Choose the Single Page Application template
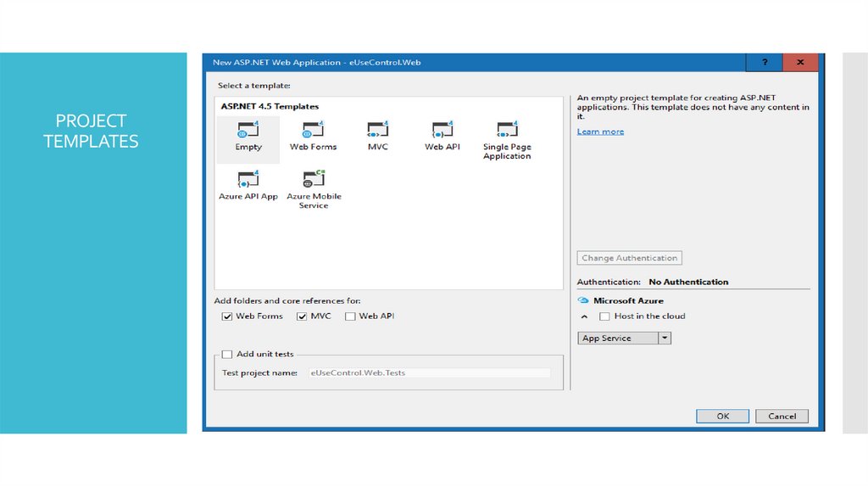 pos(507,139)
